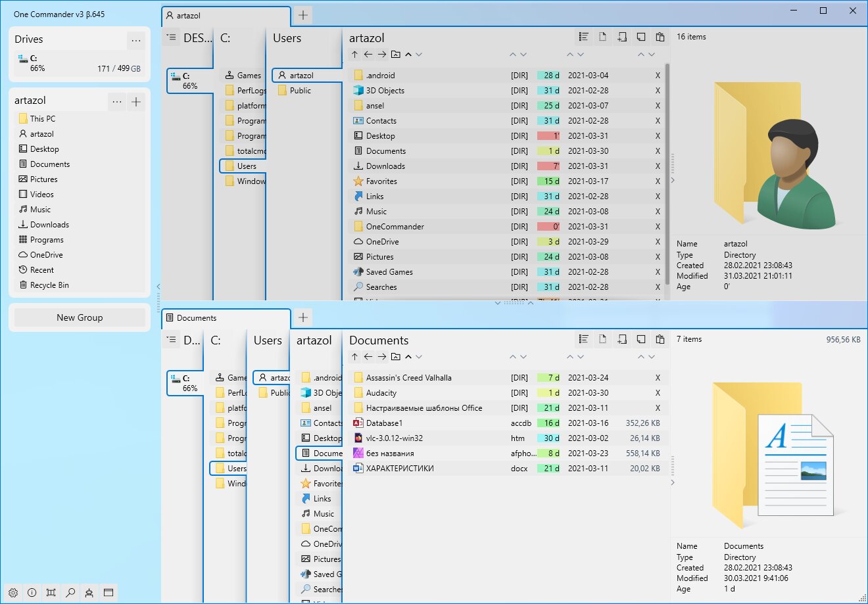Toggle the list view icon in artazol pane
The height and width of the screenshot is (604, 868).
[x=583, y=37]
